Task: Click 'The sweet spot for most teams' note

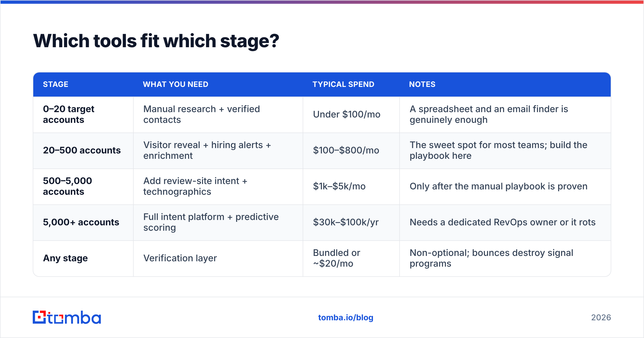Action: tap(505, 150)
